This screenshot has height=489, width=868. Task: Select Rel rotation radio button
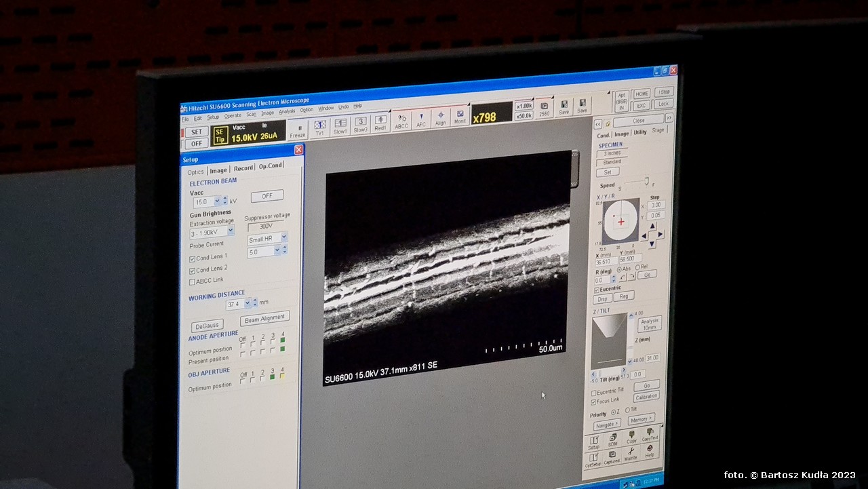coord(637,267)
